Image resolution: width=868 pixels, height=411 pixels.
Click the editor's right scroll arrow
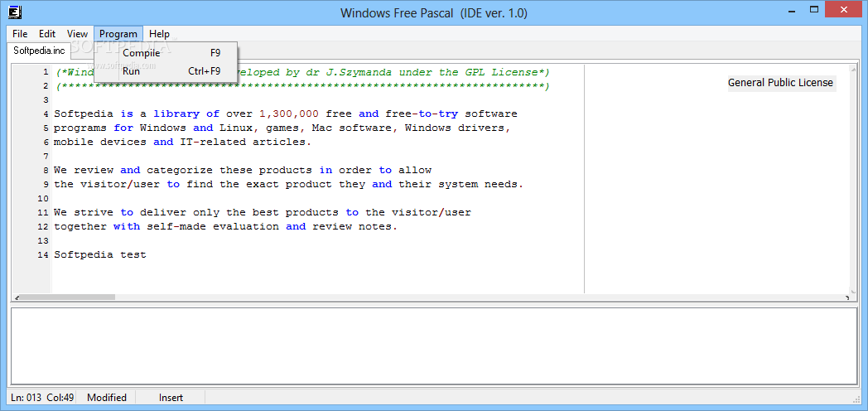point(847,297)
